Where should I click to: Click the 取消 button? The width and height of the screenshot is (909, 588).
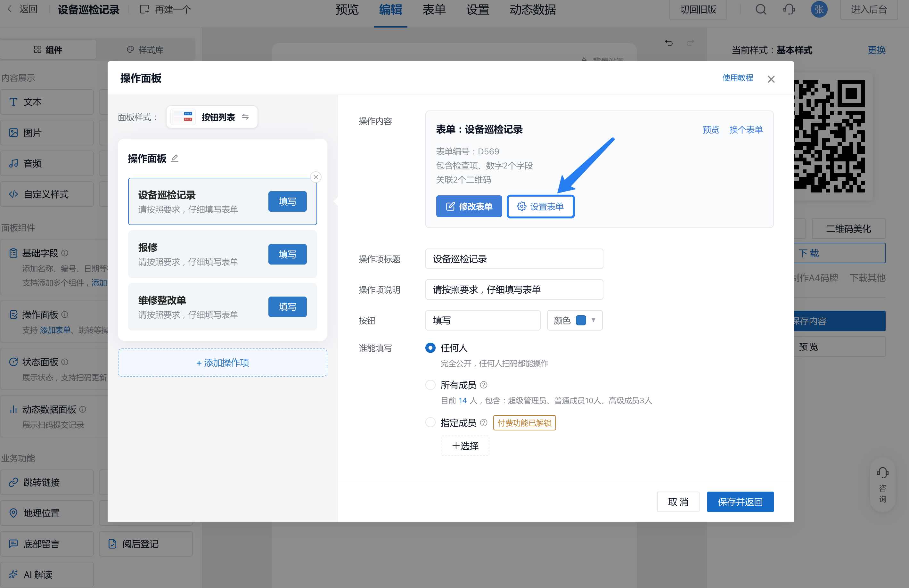pos(678,502)
